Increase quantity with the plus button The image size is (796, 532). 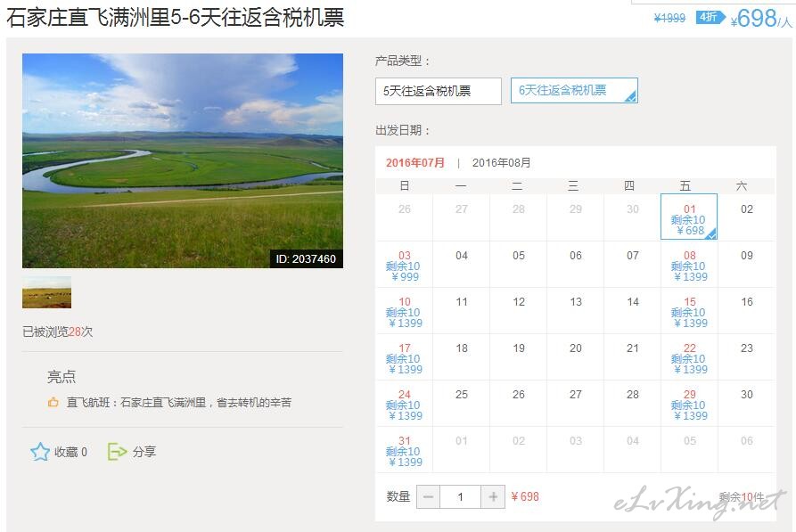[x=493, y=496]
